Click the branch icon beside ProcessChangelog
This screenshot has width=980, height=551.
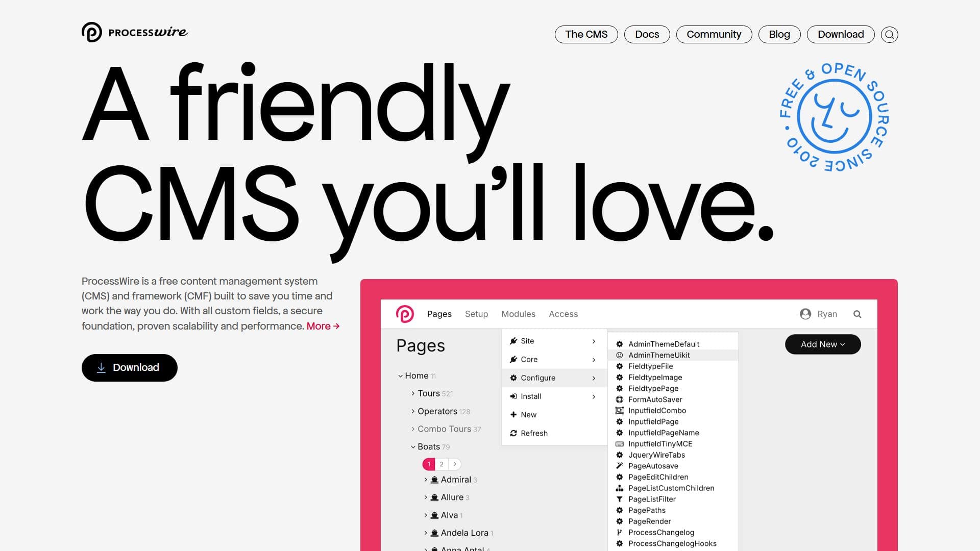tap(620, 533)
